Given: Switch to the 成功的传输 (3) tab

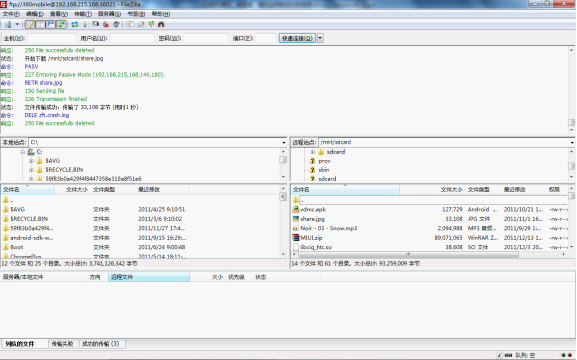Looking at the screenshot, I should pos(101,344).
